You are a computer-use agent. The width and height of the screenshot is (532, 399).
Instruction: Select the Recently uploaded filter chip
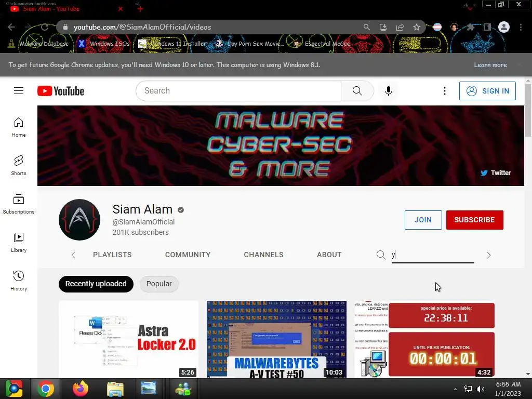click(96, 284)
